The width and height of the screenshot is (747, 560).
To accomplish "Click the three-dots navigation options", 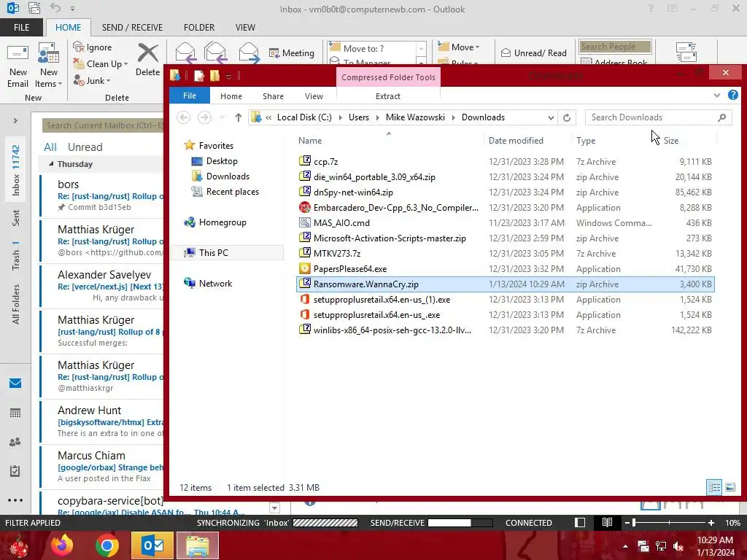I will pos(15,500).
